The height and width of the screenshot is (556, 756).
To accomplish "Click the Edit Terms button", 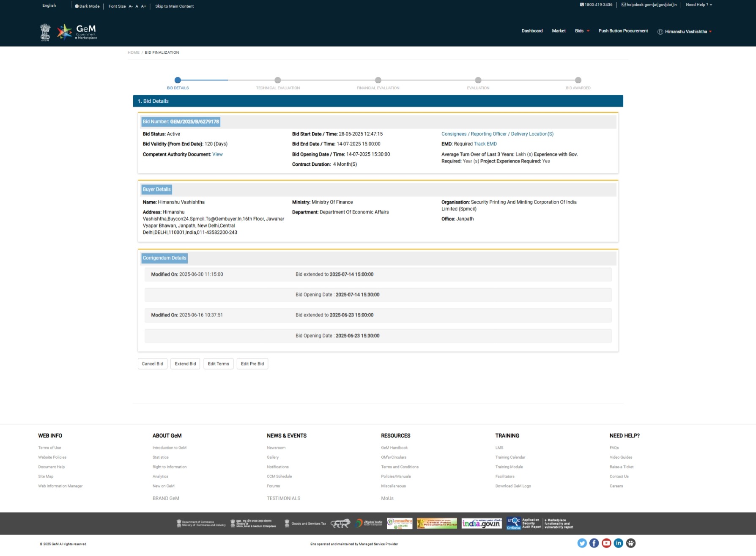I will (218, 364).
